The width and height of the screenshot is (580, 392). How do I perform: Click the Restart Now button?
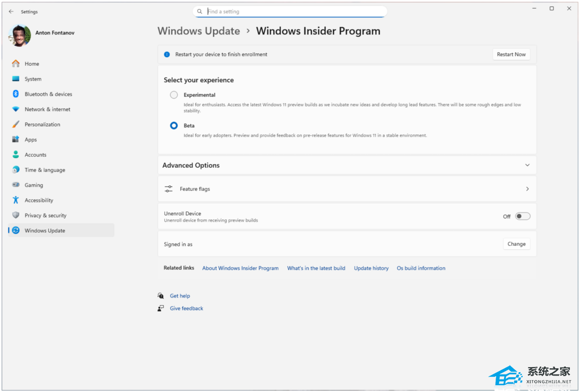click(x=511, y=54)
